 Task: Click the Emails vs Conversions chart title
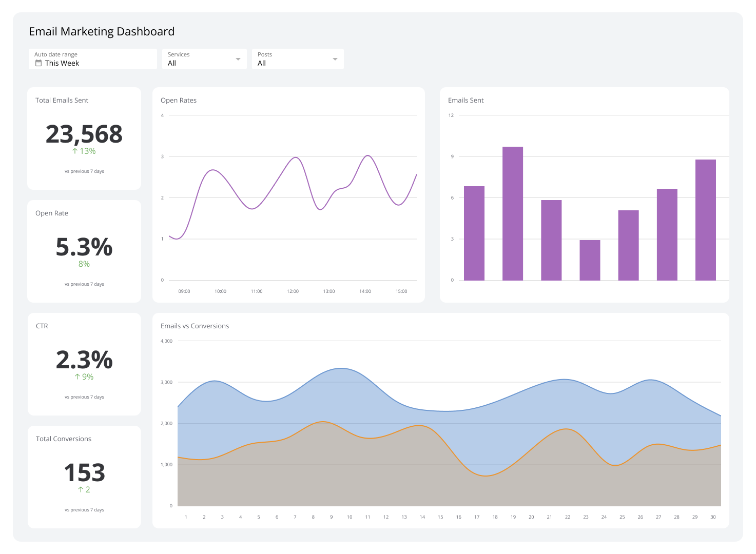pos(195,326)
